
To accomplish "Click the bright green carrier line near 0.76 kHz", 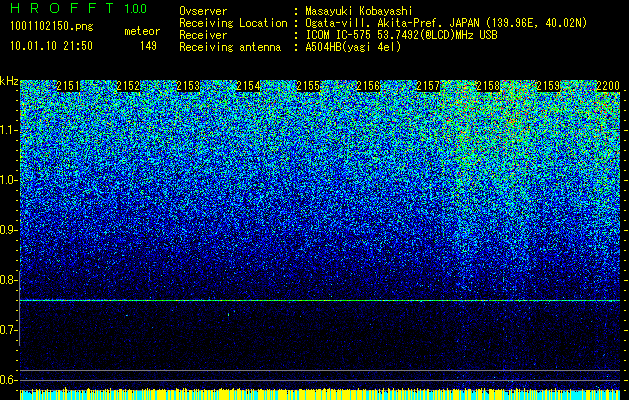I will (320, 301).
